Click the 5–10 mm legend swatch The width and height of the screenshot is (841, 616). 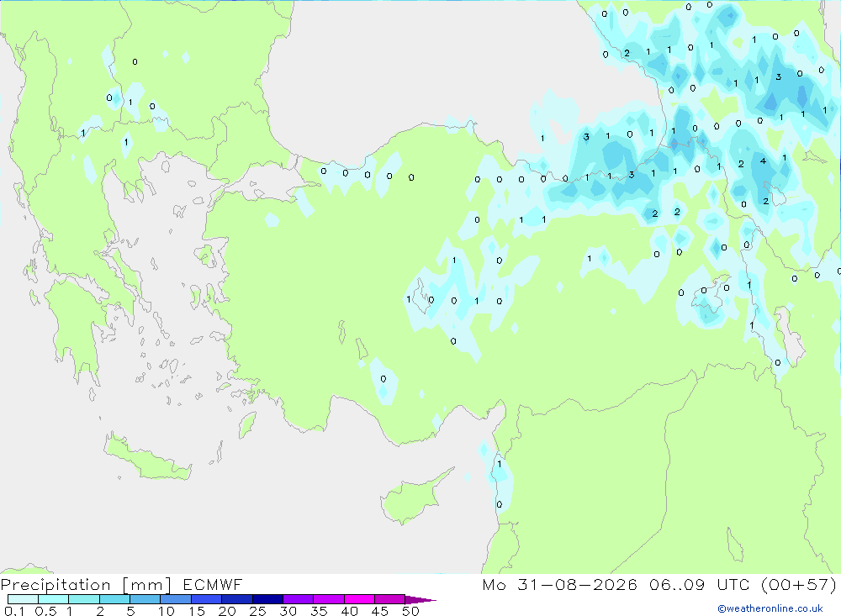(x=145, y=599)
